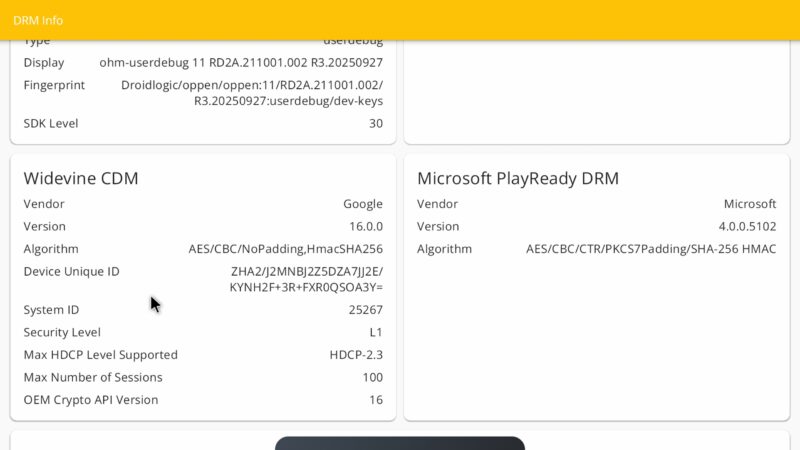Click the PlayReady Vendor label
Image resolution: width=800 pixels, height=450 pixels.
[x=437, y=204]
